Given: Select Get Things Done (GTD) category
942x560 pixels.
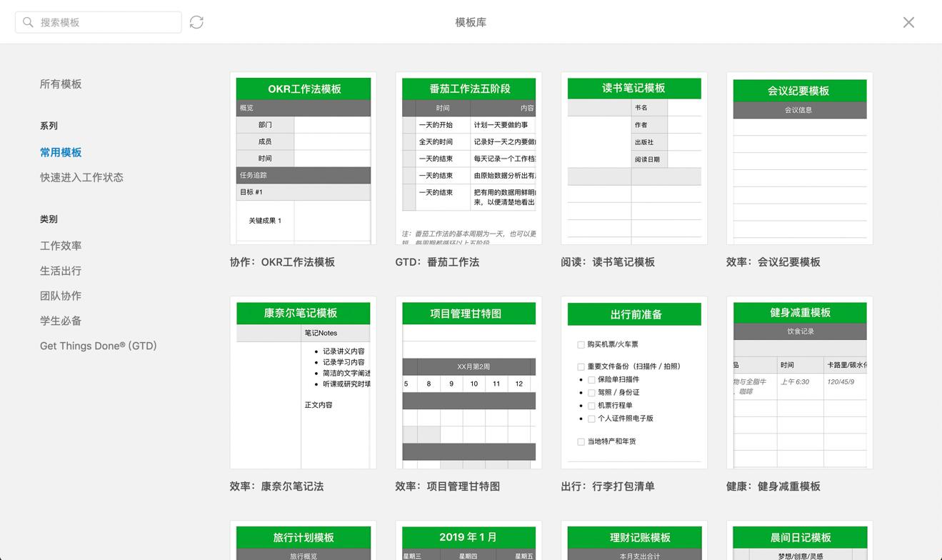Looking at the screenshot, I should click(98, 346).
